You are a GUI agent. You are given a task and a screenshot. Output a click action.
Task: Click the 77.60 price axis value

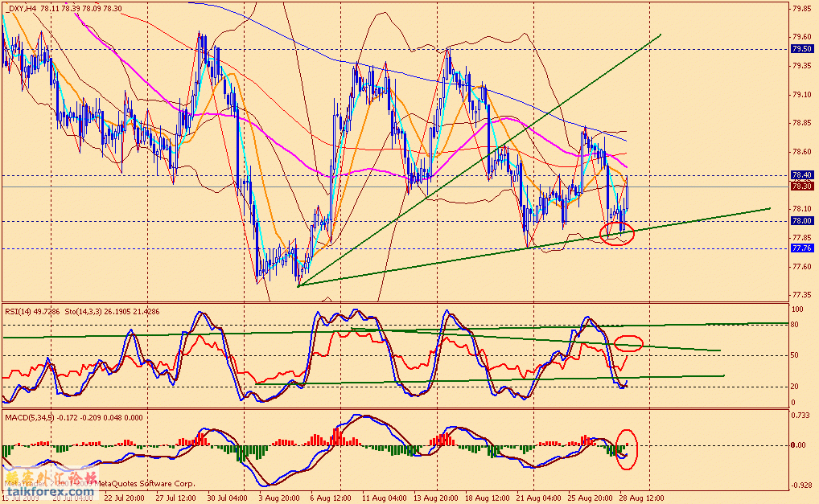(x=802, y=266)
